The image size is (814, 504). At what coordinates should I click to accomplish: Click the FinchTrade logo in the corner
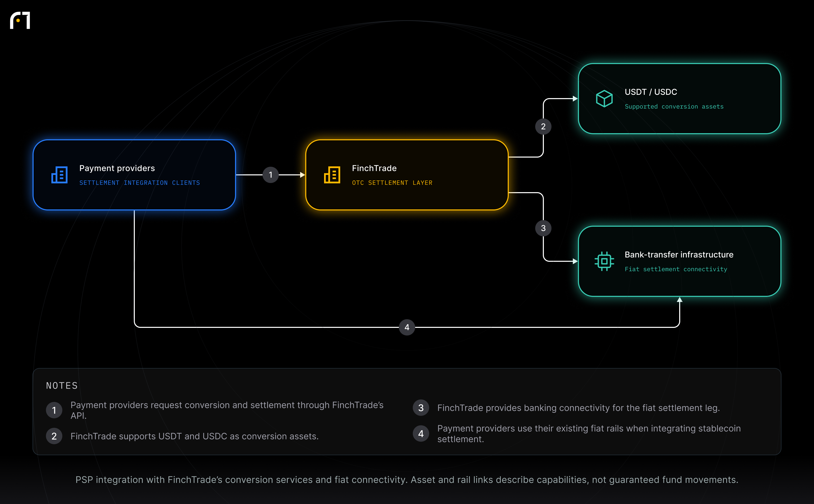pyautogui.click(x=20, y=20)
